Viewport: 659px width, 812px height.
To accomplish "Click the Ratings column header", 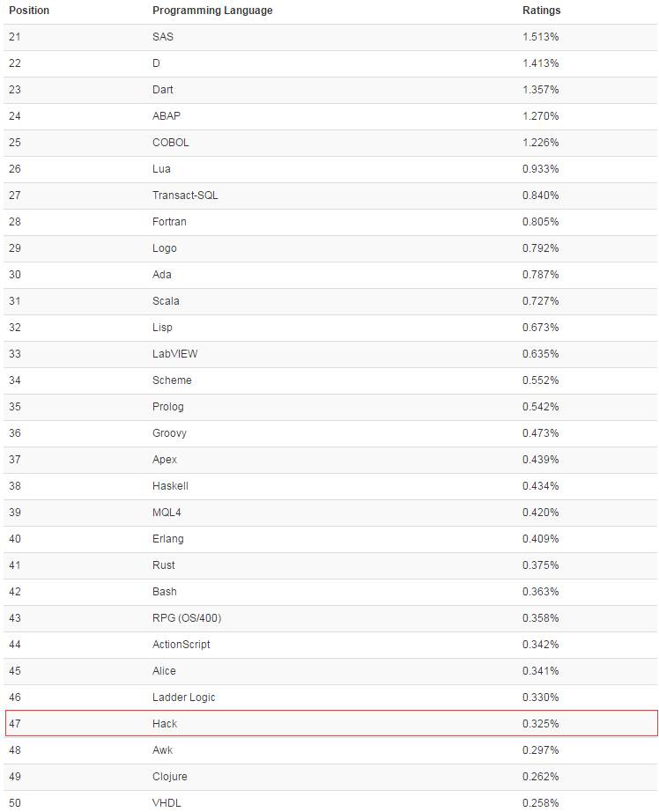I will (x=541, y=11).
